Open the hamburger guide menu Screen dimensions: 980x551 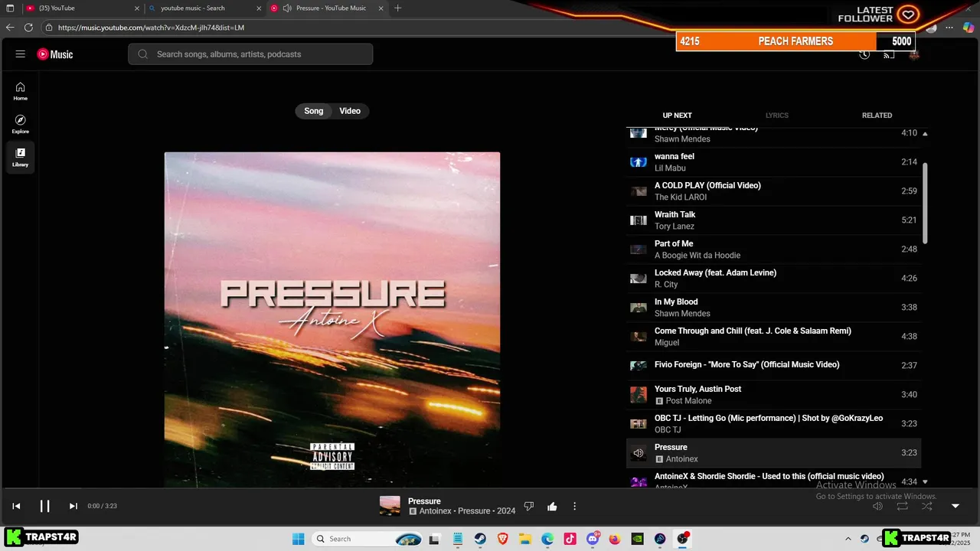[x=21, y=54]
